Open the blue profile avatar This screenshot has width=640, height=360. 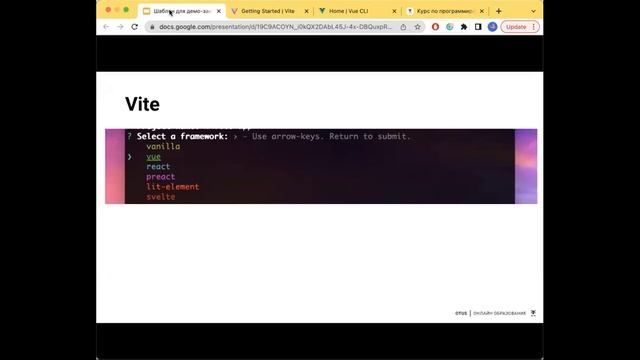point(492,27)
